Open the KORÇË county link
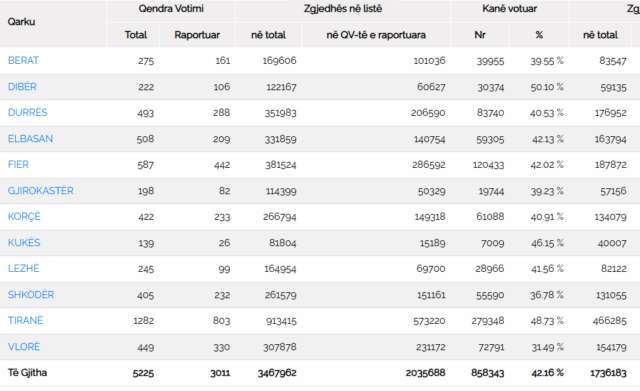Screen dimensions: 640x391 [x=24, y=217]
